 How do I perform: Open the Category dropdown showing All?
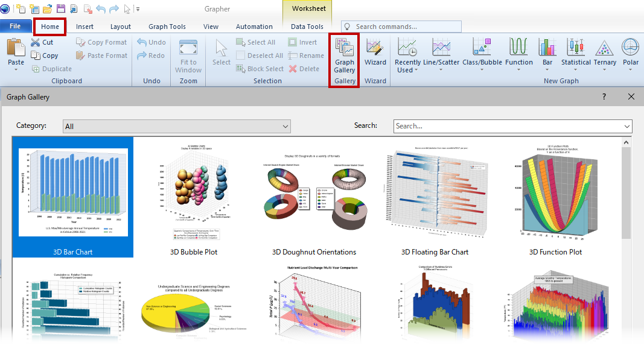[x=177, y=127]
